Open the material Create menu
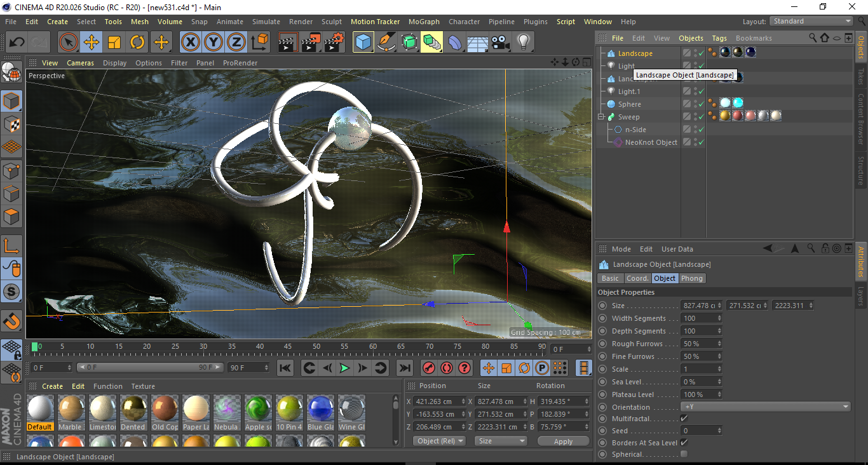This screenshot has width=868, height=465. [x=52, y=386]
